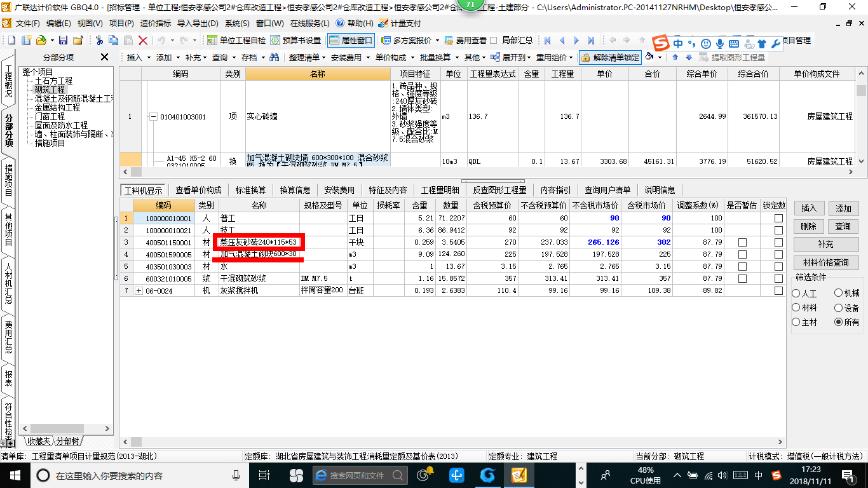Image resolution: width=868 pixels, height=488 pixels.
Task: Open 查询 dropdown in toolbar
Action: pos(224,57)
